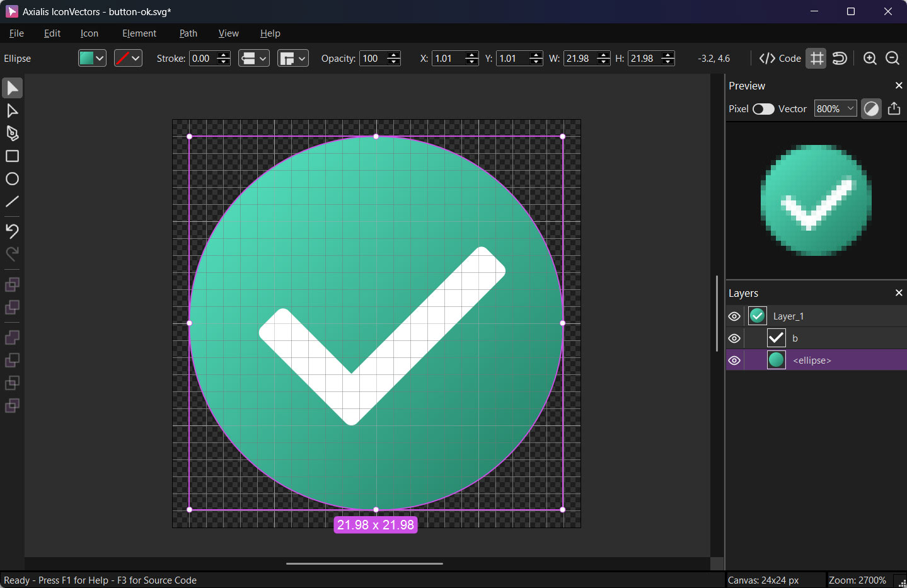Open the Element menu

(139, 33)
